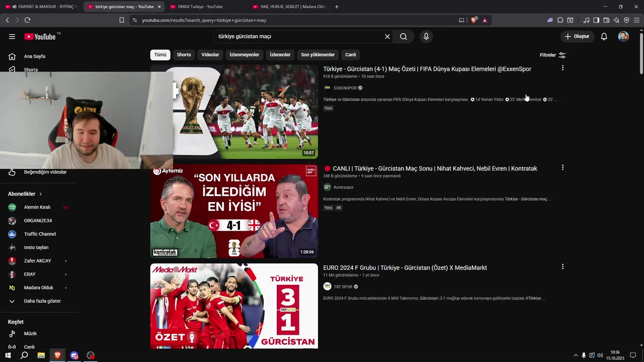
Task: Reload the page with the refresh icon
Action: [x=27, y=20]
